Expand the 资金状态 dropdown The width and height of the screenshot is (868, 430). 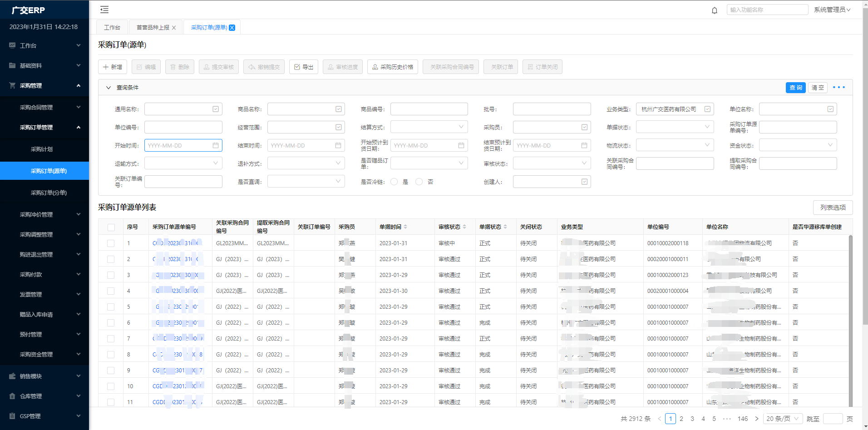(798, 145)
